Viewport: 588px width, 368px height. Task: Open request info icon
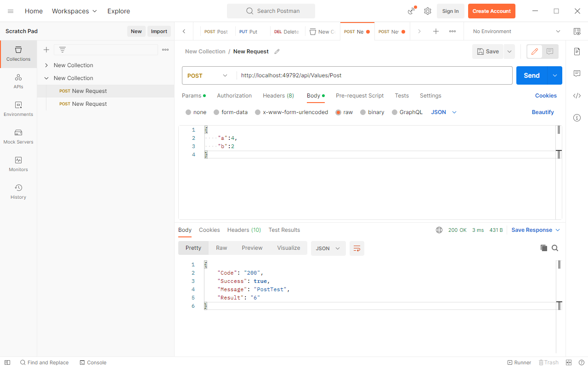(577, 118)
